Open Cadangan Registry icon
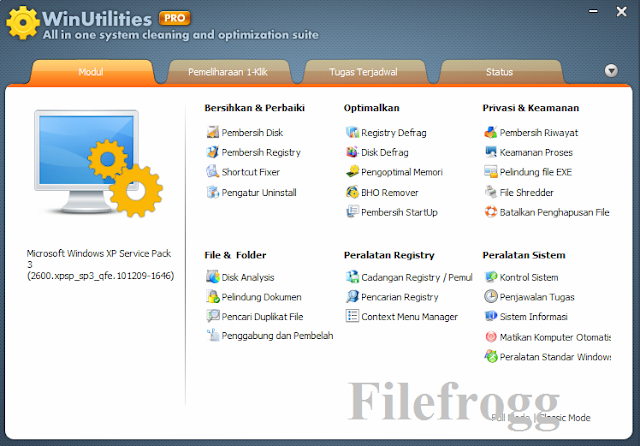Screen dimensions: 640x446 point(352,277)
